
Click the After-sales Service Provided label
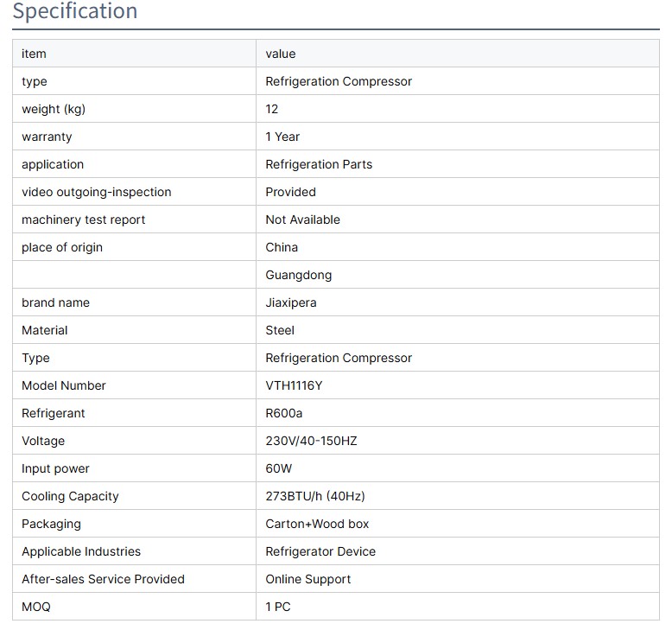pyautogui.click(x=103, y=579)
